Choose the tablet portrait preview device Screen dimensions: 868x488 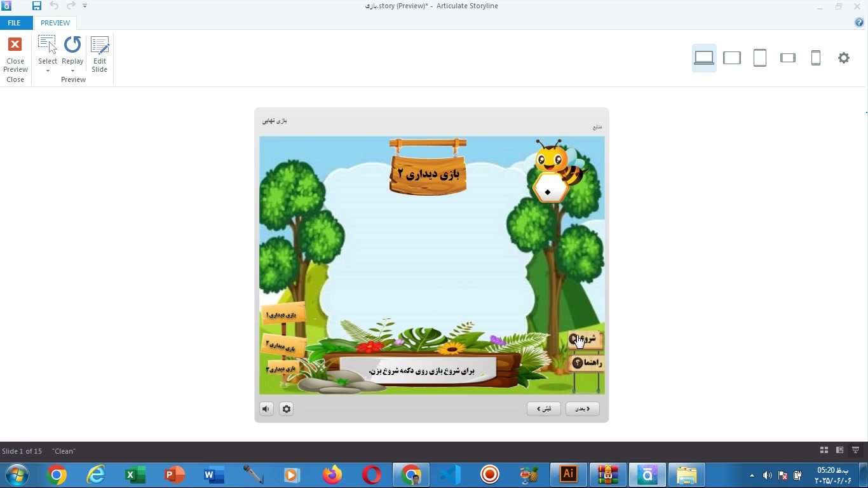coord(760,58)
